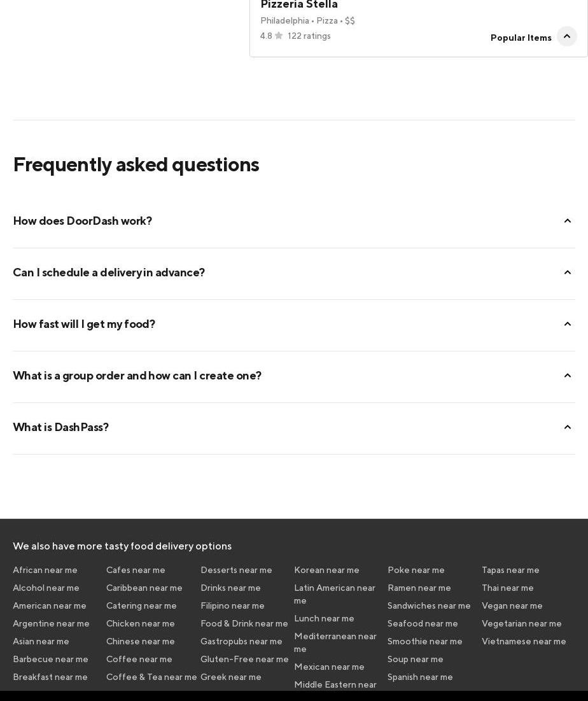
Task: Collapse the Popular Items chevron button
Action: [566, 36]
